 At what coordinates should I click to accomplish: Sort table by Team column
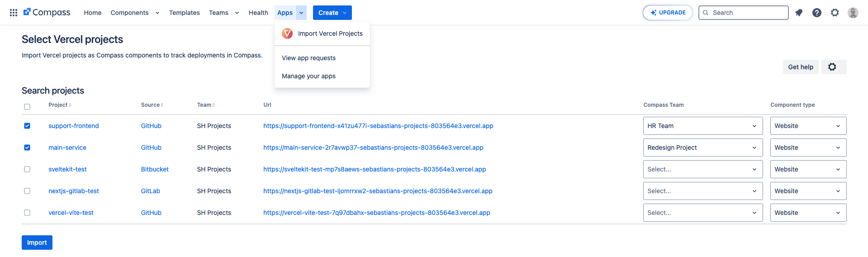coord(206,105)
